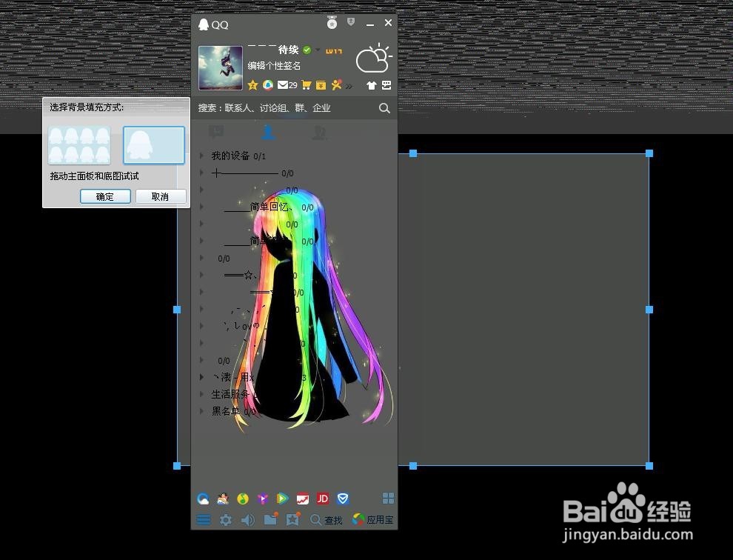Open the yellow wallet ¥ icon
733x560 pixels.
click(321, 85)
